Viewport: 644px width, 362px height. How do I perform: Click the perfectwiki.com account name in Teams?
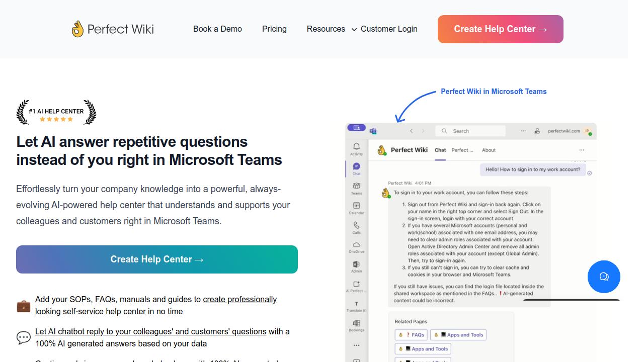point(563,131)
